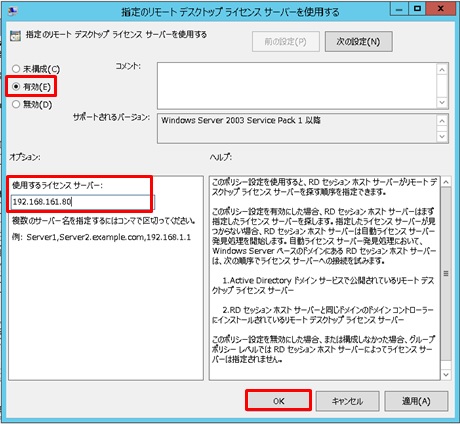The width and height of the screenshot is (460, 424).
Task: Click inside the コメント text box
Action: click(296, 86)
